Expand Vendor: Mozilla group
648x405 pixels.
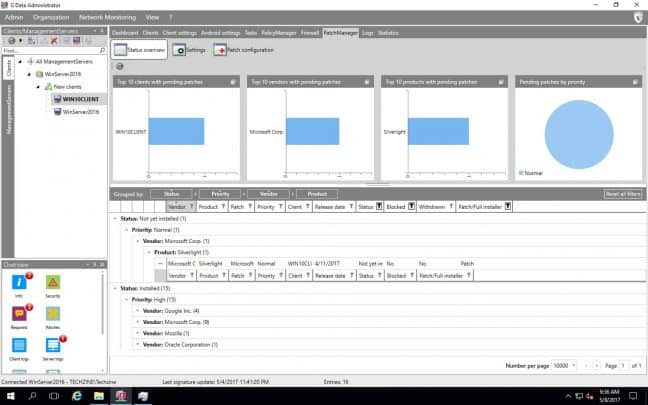click(138, 333)
